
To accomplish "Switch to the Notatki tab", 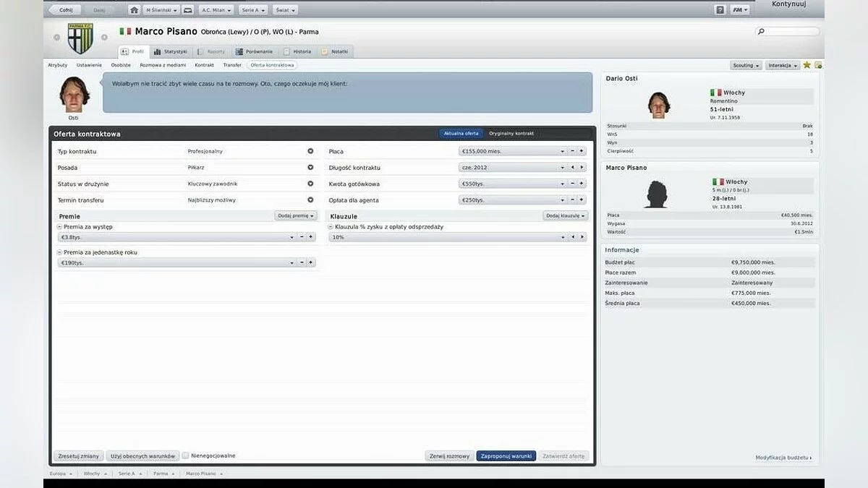I will coord(335,52).
